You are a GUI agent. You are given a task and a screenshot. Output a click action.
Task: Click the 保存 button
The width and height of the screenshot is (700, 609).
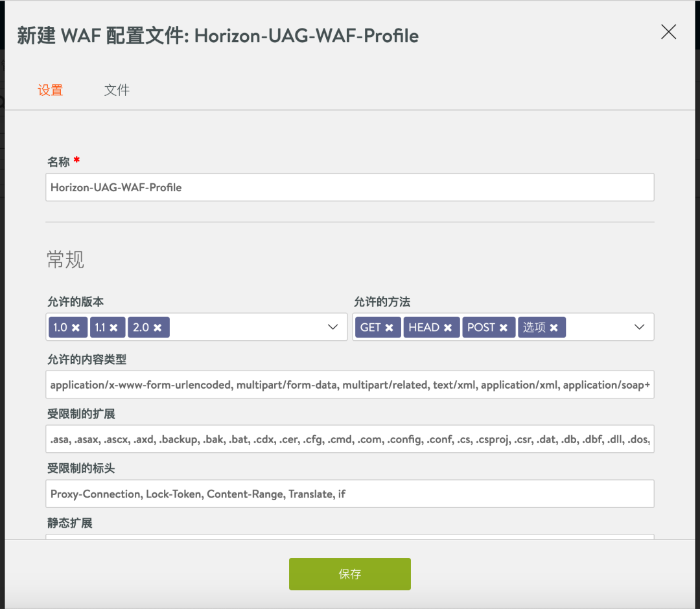point(349,574)
